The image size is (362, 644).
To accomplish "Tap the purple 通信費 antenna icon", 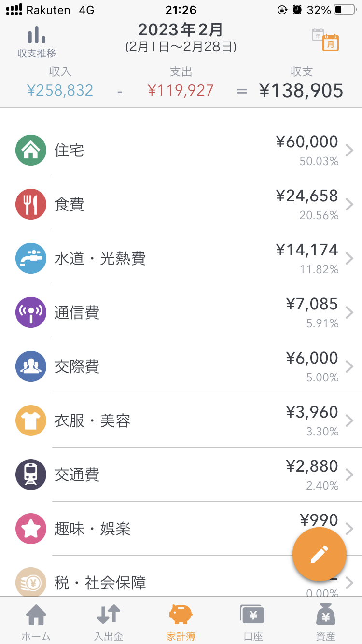I will point(31,312).
